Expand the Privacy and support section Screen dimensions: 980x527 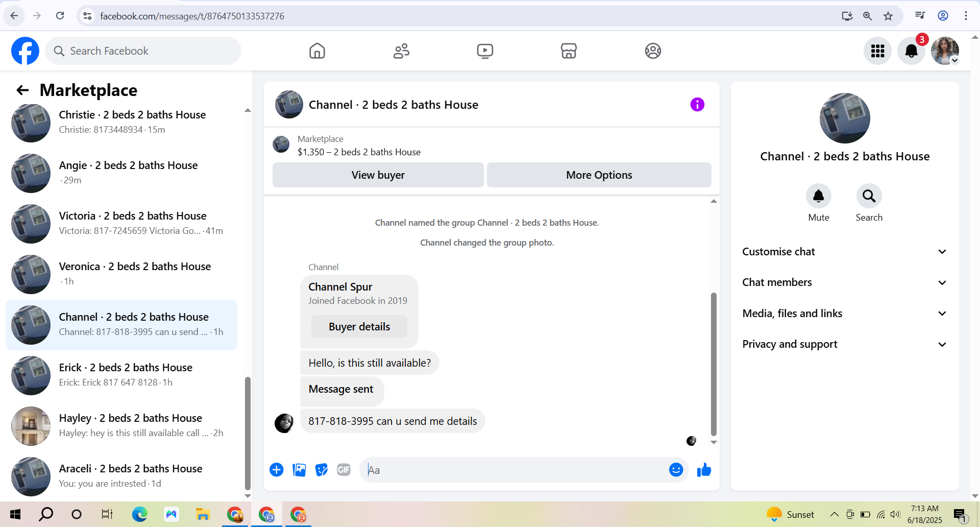coord(845,344)
